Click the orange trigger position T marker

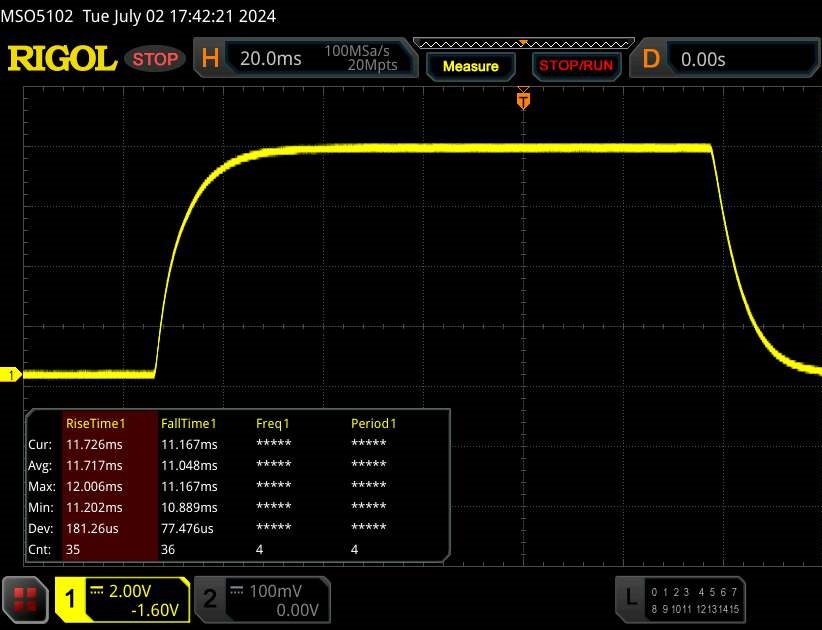click(523, 100)
